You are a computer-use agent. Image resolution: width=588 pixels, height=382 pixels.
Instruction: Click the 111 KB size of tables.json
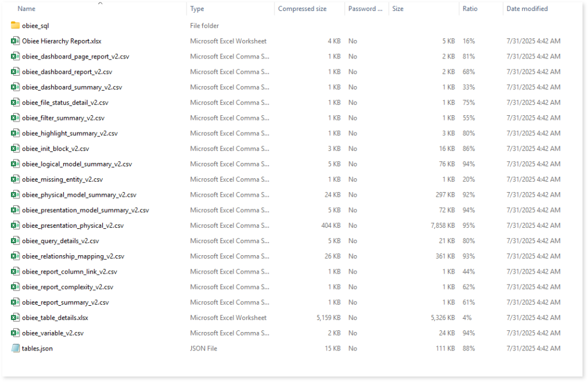(x=445, y=348)
